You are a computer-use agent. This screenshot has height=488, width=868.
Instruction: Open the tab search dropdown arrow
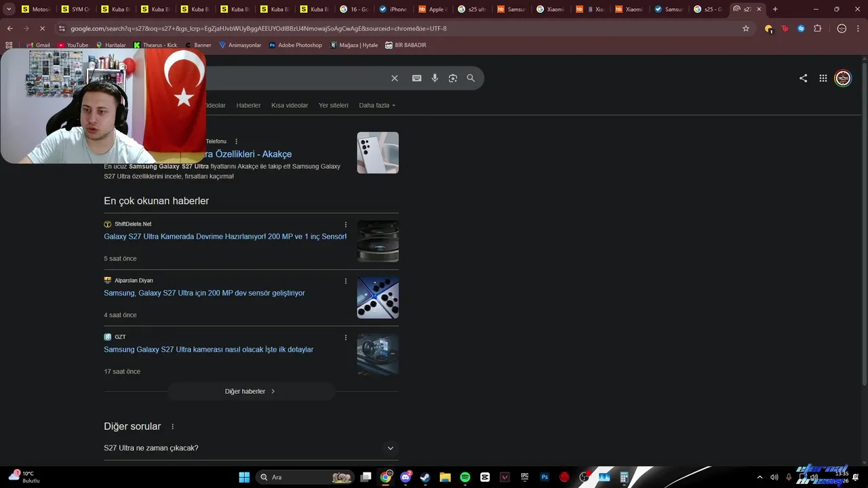9,9
